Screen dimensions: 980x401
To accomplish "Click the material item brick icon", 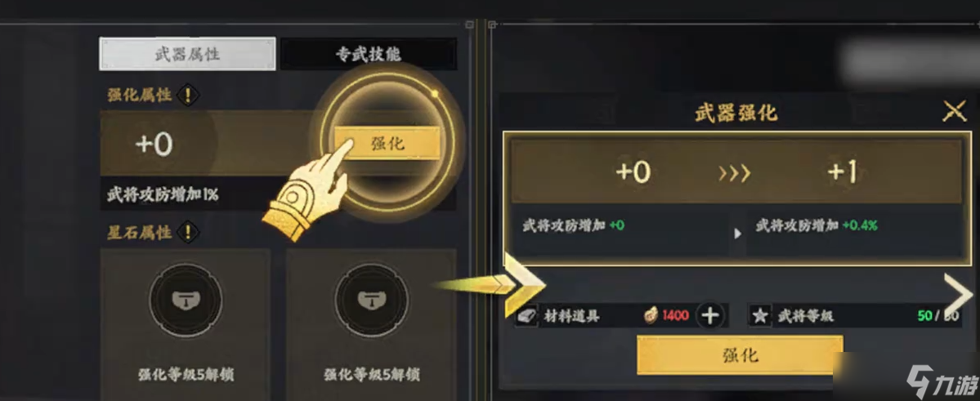I will 526,317.
